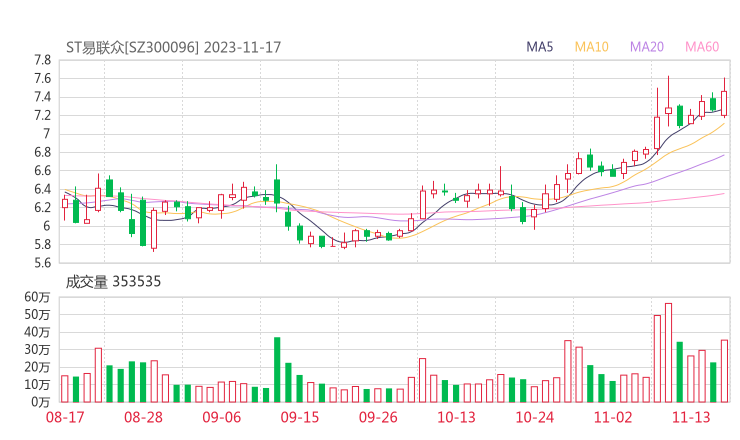Screen dimensions: 740x440
Task: Click the 5.6 price axis label
Action: (x=42, y=263)
